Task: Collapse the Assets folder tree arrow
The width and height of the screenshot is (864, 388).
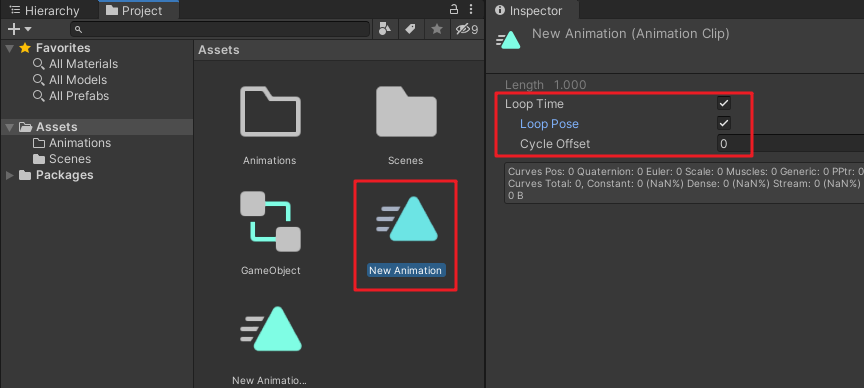Action: 9,127
